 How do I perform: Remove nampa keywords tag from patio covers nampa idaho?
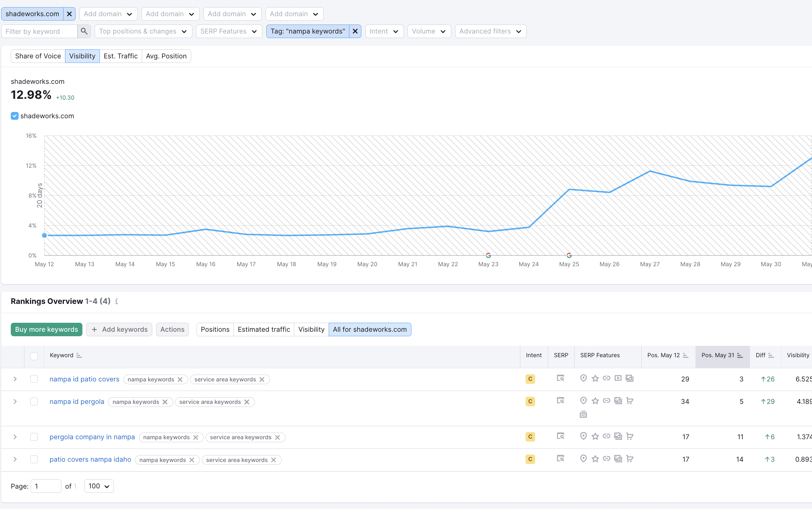click(x=192, y=460)
